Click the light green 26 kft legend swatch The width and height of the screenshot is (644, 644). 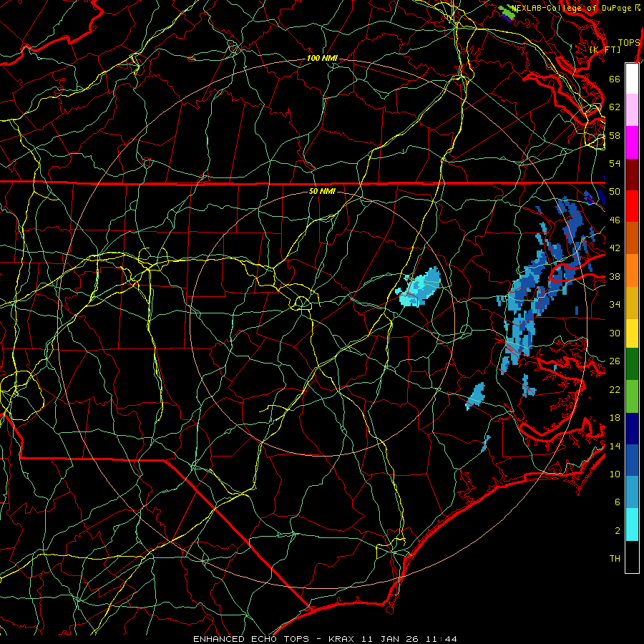pyautogui.click(x=632, y=396)
